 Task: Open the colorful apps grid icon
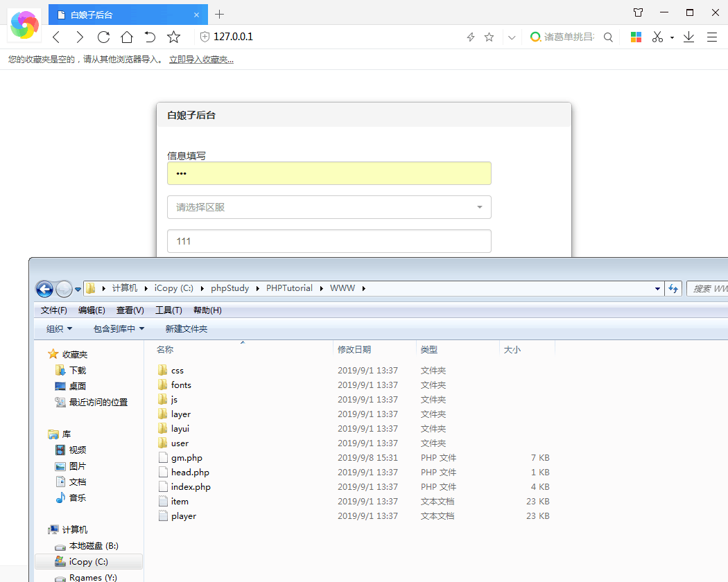click(x=636, y=37)
